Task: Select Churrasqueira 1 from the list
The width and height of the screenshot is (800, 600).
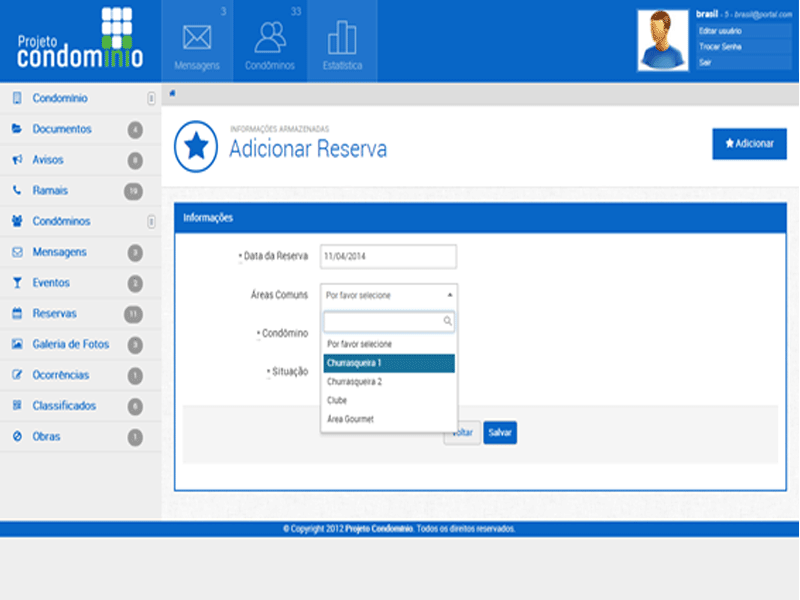Action: 388,363
